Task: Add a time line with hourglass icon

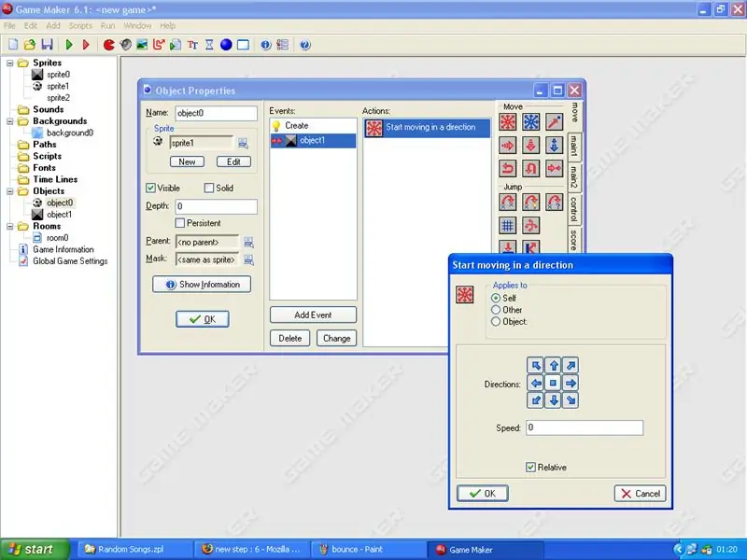Action: click(x=209, y=45)
